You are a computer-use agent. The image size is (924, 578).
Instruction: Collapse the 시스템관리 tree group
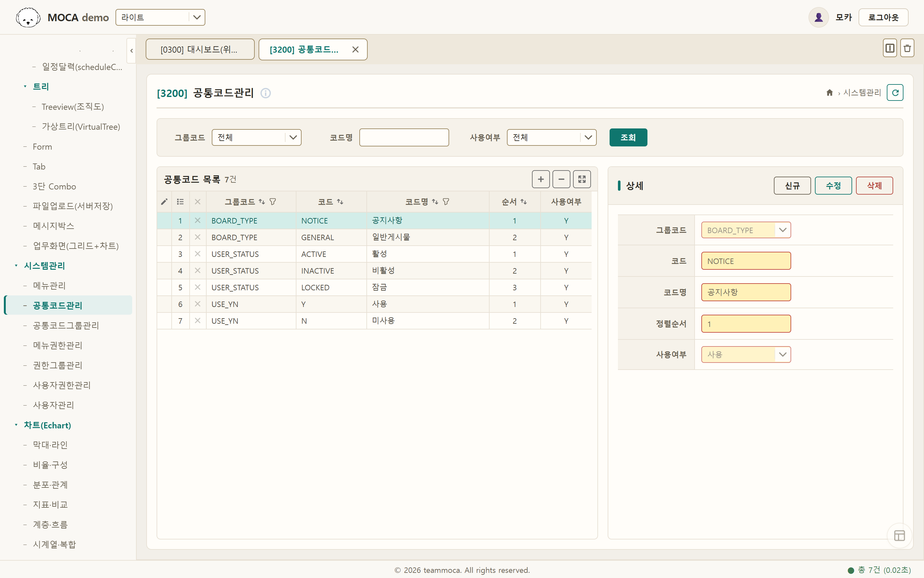point(16,266)
